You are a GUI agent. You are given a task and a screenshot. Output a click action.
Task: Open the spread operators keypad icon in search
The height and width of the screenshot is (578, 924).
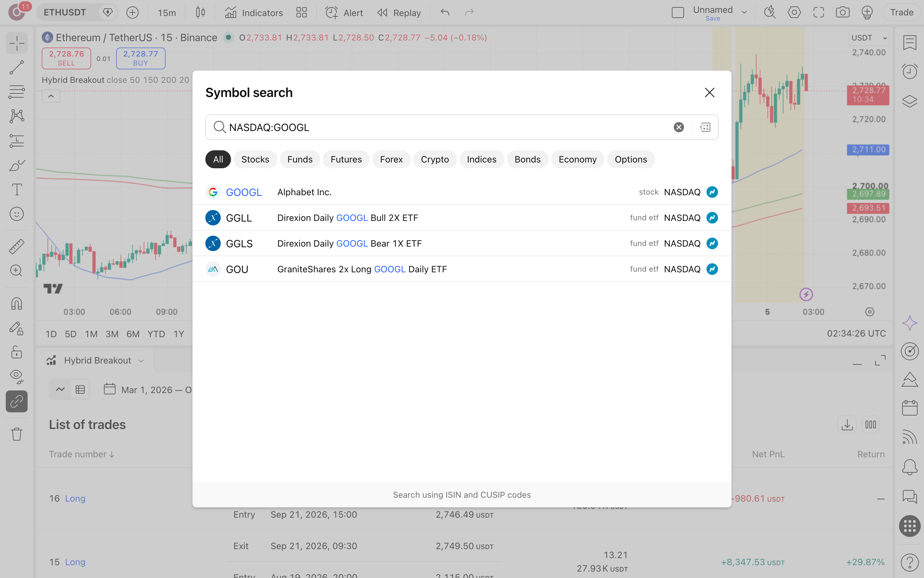(x=705, y=127)
